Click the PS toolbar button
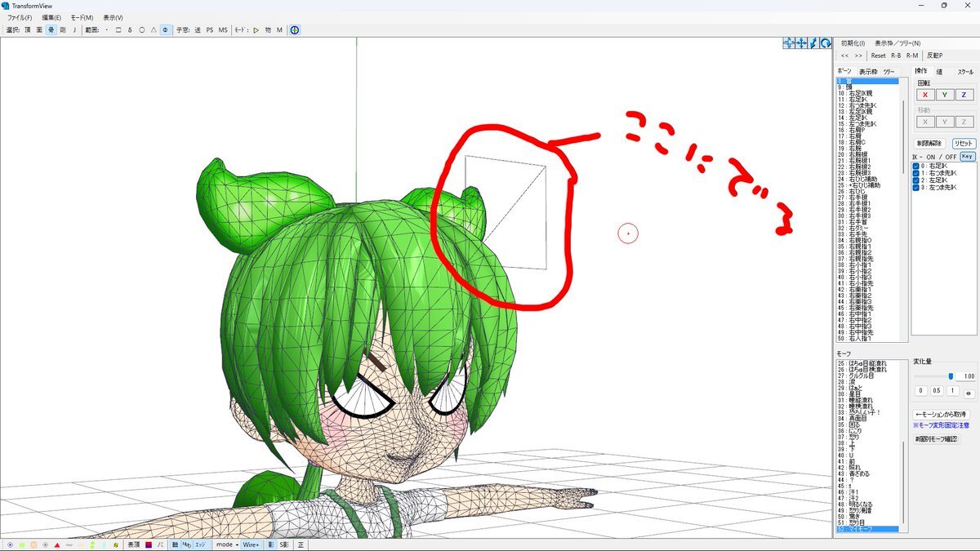This screenshot has height=551, width=980. point(210,30)
